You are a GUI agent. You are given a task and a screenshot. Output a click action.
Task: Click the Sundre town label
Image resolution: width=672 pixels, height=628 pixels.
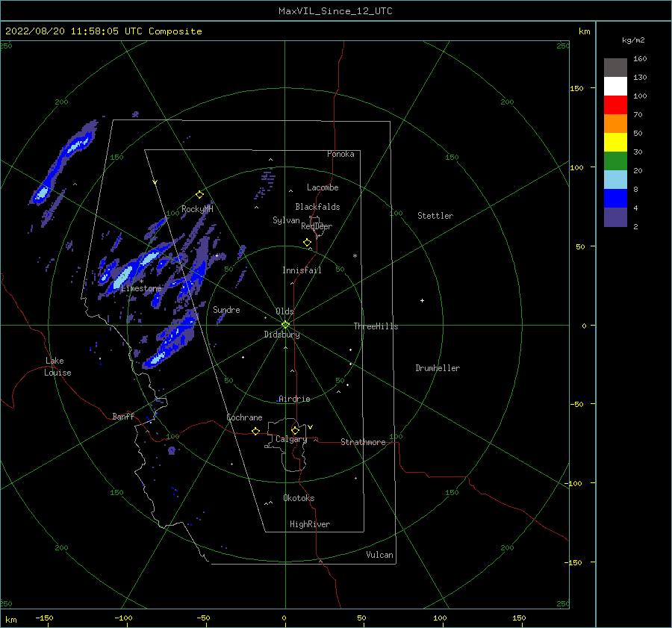(226, 309)
